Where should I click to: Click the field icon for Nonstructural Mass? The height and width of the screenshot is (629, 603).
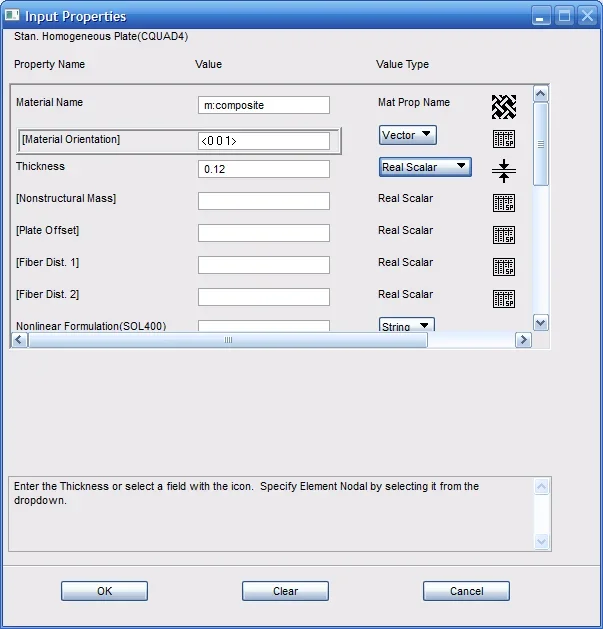tap(503, 203)
